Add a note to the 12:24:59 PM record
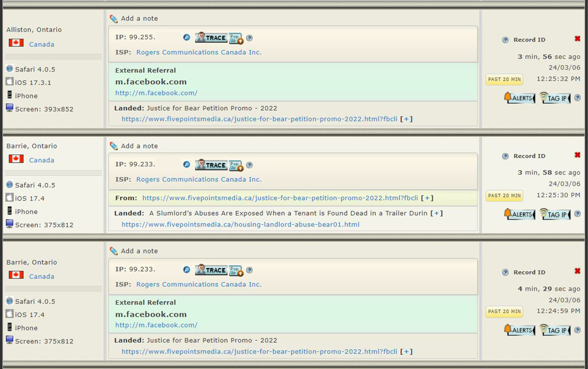The image size is (588, 369). (x=134, y=251)
